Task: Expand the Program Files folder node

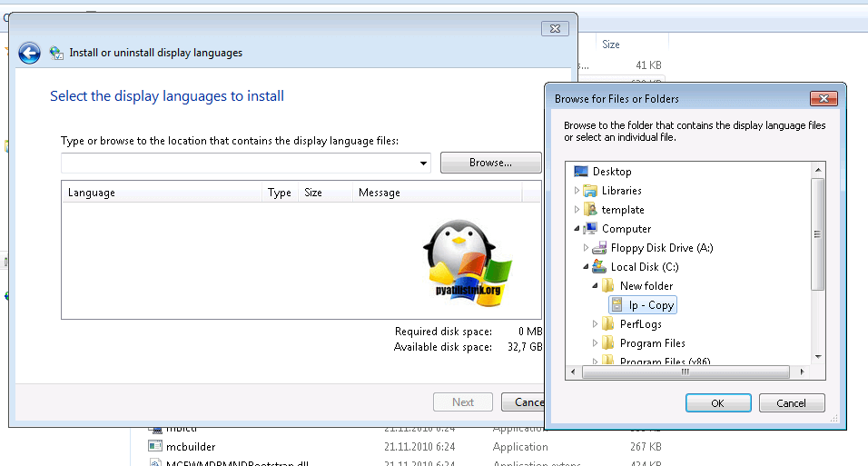Action: click(596, 343)
